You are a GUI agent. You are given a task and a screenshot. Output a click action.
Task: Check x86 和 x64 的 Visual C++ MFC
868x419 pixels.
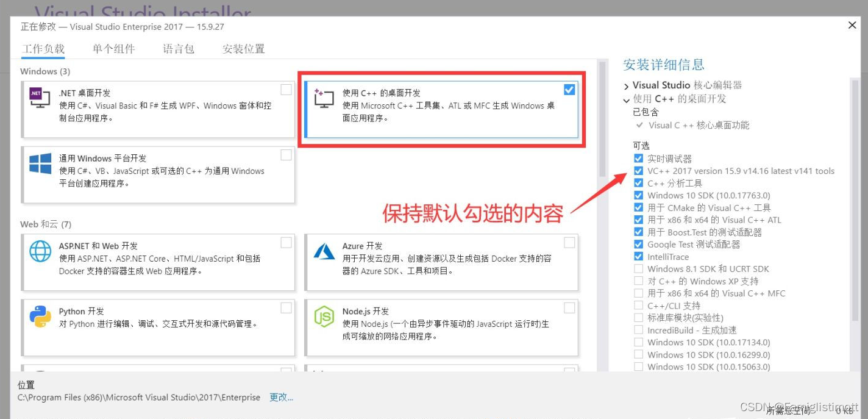coord(638,293)
